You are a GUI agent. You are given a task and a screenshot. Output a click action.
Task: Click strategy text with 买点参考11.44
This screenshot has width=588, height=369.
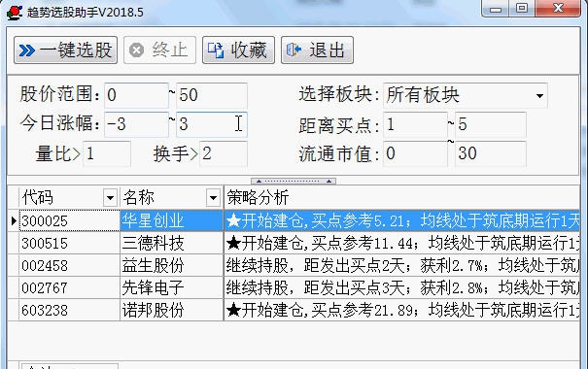click(402, 244)
